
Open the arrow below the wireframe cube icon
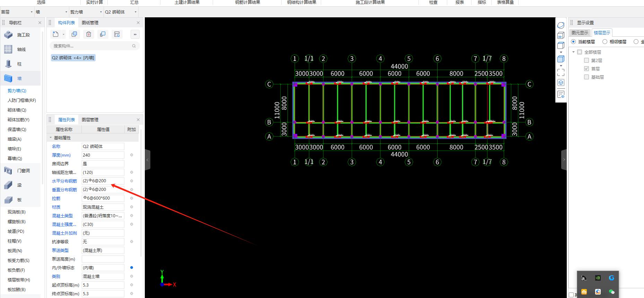coord(561,52)
